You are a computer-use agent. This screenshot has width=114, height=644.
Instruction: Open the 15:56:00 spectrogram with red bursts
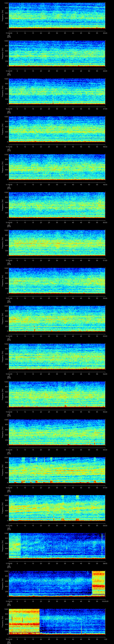pyautogui.click(x=57, y=470)
